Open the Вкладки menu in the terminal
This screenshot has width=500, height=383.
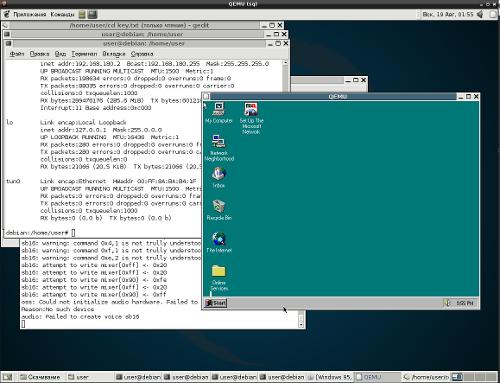tap(114, 54)
